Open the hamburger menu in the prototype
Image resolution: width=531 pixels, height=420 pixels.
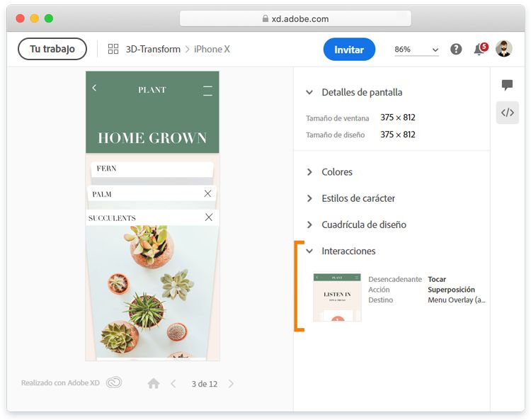pyautogui.click(x=207, y=91)
